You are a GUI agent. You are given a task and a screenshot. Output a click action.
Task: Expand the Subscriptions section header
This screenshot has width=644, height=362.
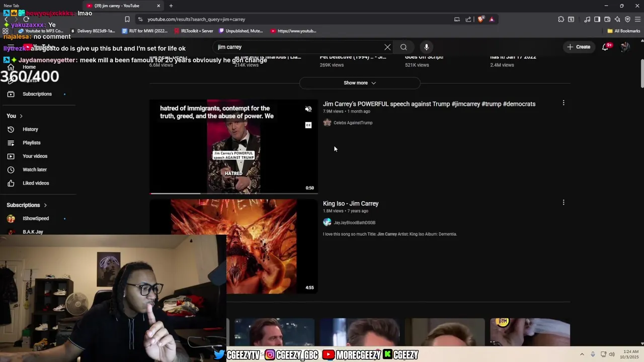click(x=27, y=205)
